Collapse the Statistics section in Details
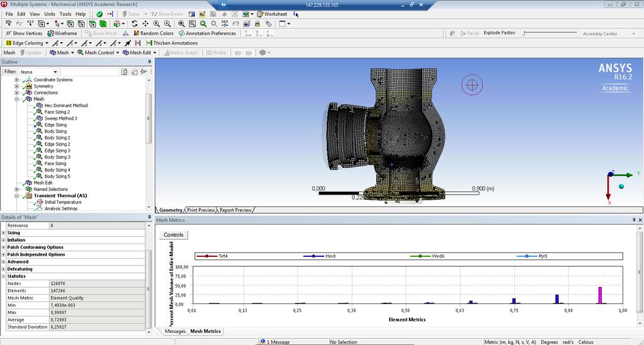The width and height of the screenshot is (644, 345). (x=4, y=276)
